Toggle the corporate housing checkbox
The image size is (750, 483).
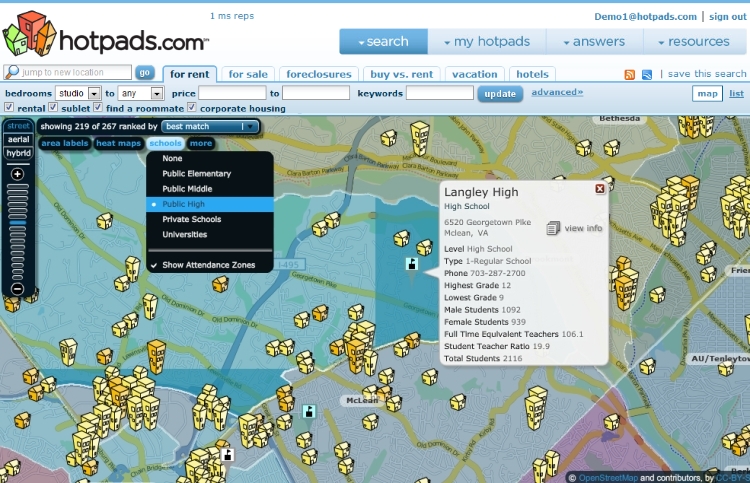(x=192, y=107)
